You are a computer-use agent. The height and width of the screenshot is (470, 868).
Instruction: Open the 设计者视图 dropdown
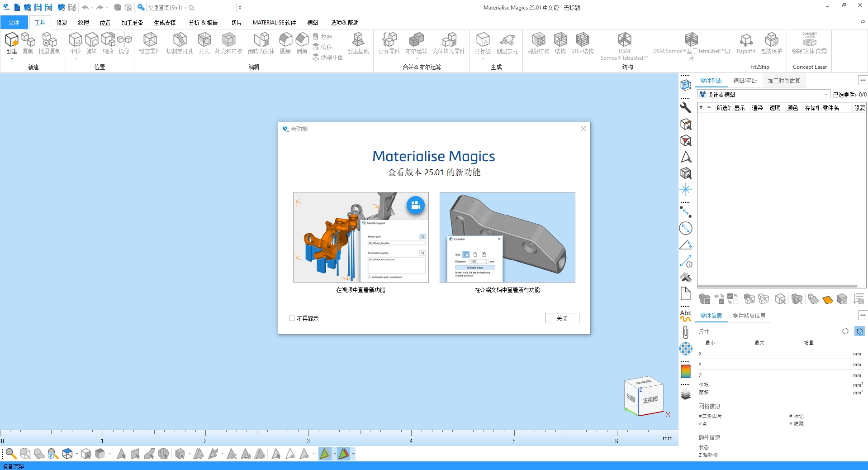click(764, 94)
